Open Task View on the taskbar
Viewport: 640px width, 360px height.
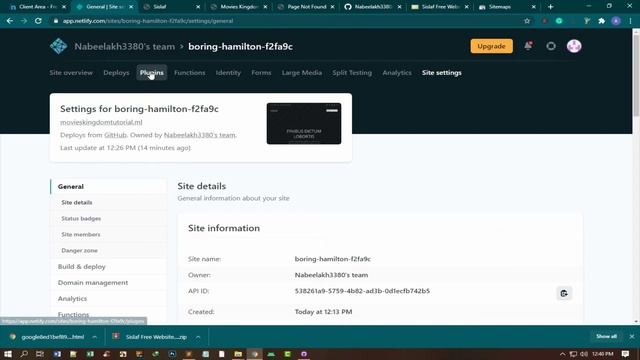point(40,354)
